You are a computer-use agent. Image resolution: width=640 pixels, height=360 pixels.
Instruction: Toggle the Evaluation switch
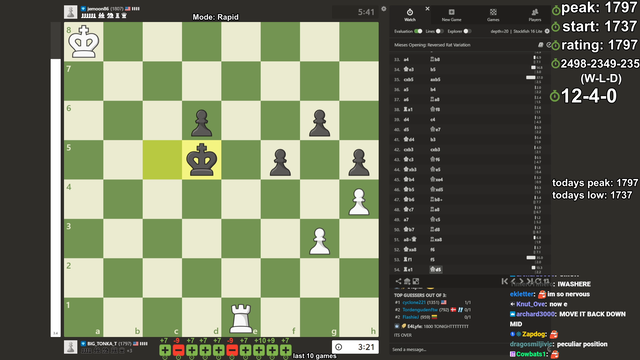click(x=418, y=31)
